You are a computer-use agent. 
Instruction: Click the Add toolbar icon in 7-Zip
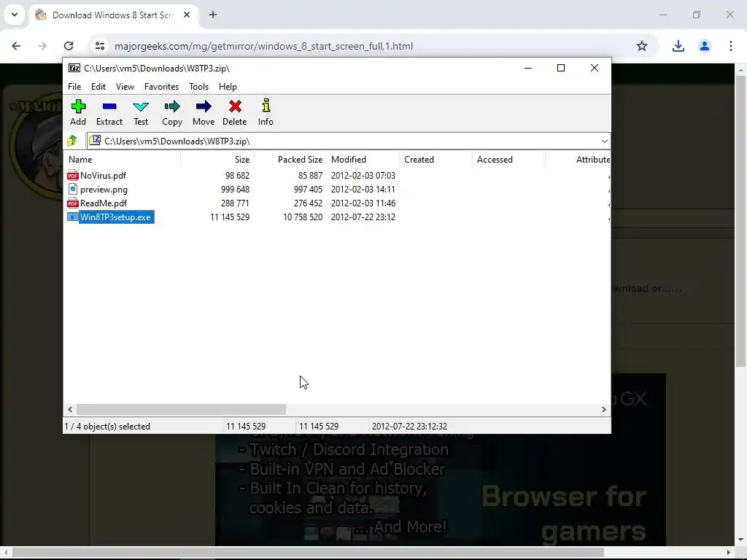coord(78,106)
